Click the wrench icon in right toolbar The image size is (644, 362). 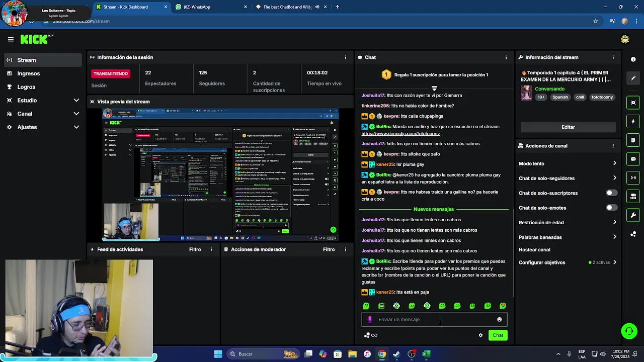point(633,215)
